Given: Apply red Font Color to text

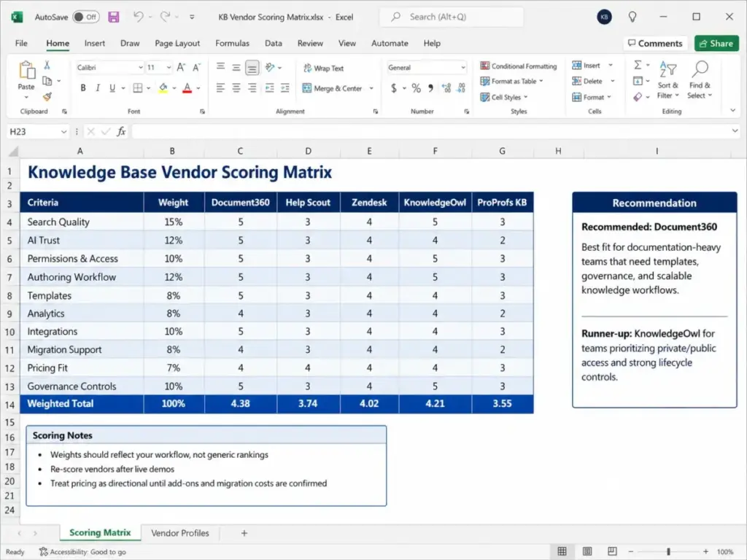Looking at the screenshot, I should 187,88.
